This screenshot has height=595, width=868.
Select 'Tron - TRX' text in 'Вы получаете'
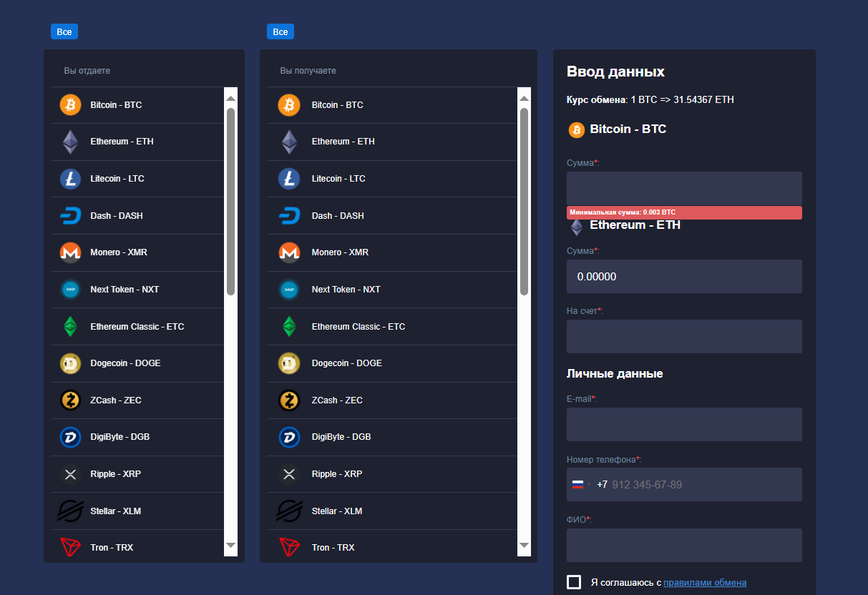(333, 548)
